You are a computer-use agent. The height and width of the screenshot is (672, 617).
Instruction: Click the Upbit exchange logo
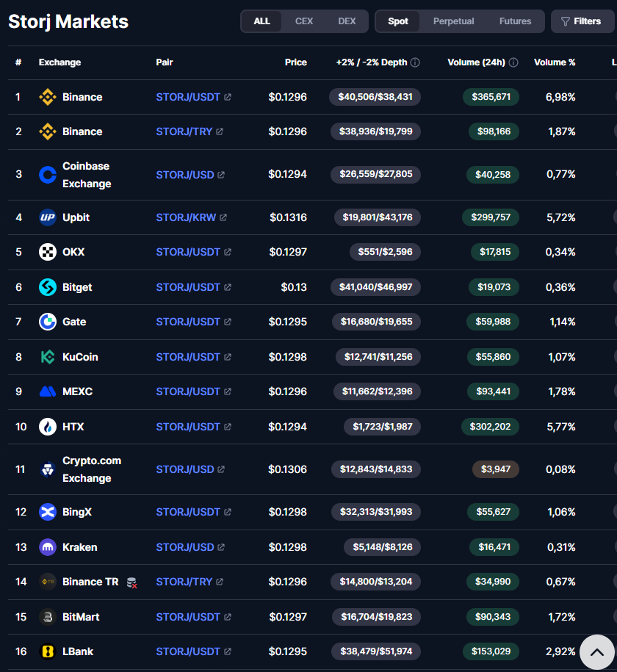(48, 217)
